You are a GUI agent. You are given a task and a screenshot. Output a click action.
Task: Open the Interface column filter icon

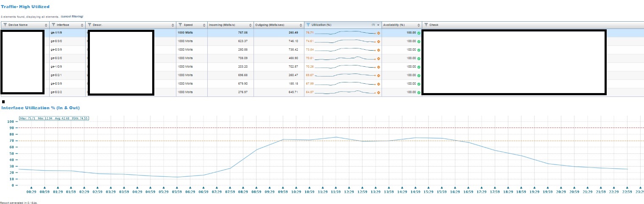pyautogui.click(x=53, y=25)
